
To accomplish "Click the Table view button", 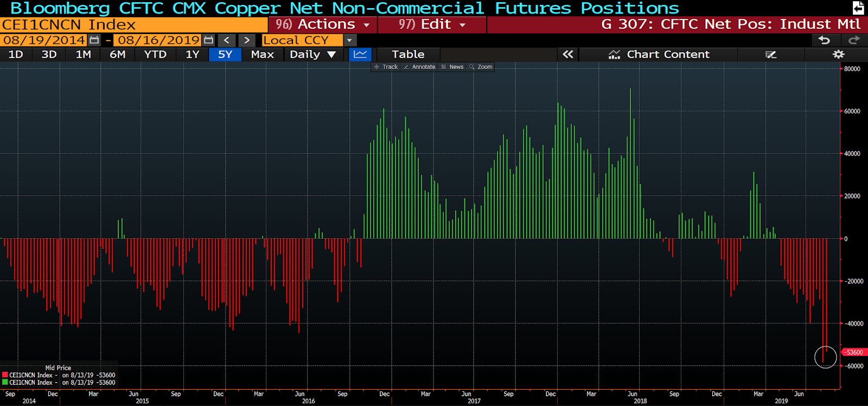I will click(x=408, y=54).
